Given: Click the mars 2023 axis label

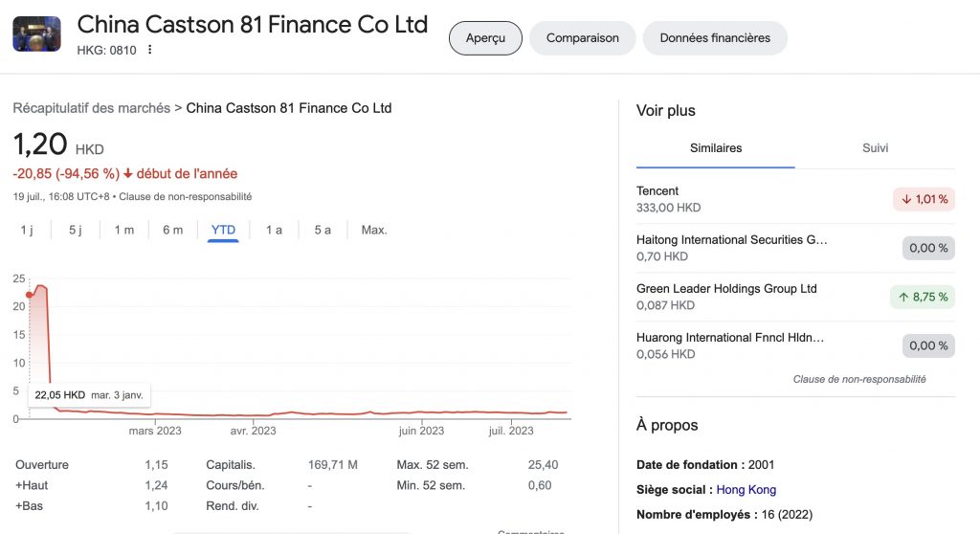Looking at the screenshot, I should tap(155, 431).
